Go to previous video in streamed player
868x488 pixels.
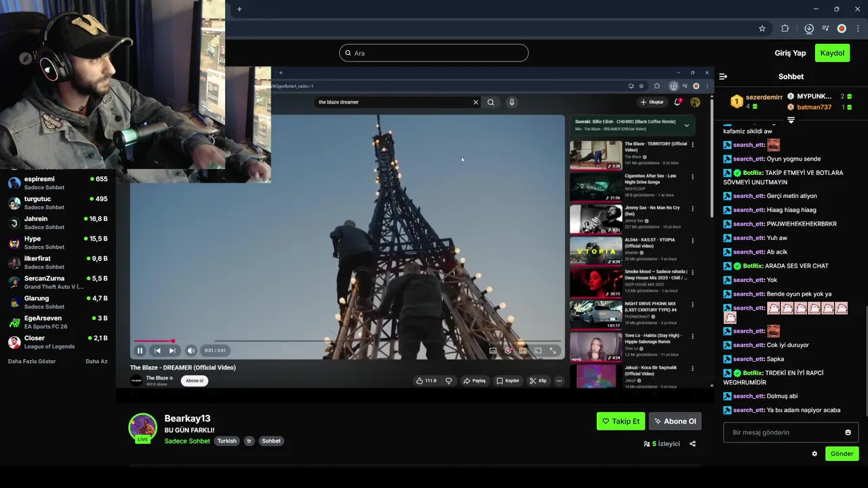157,350
